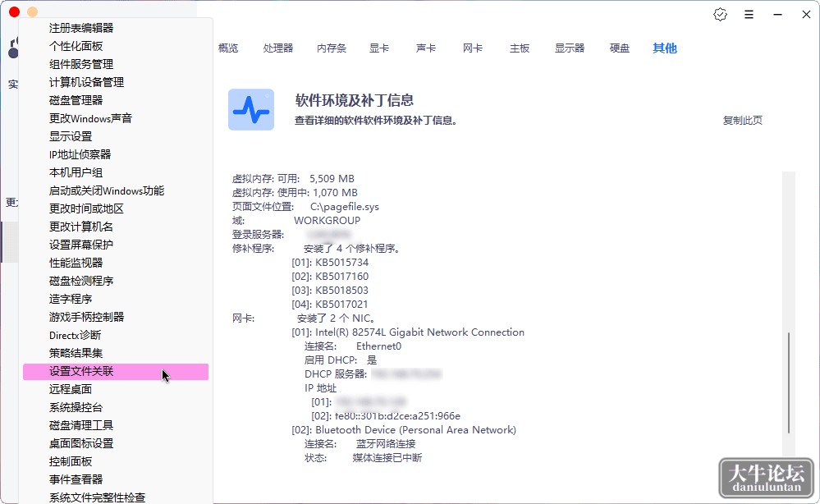
Task: Open the hamburger menu icon
Action: pos(749,15)
